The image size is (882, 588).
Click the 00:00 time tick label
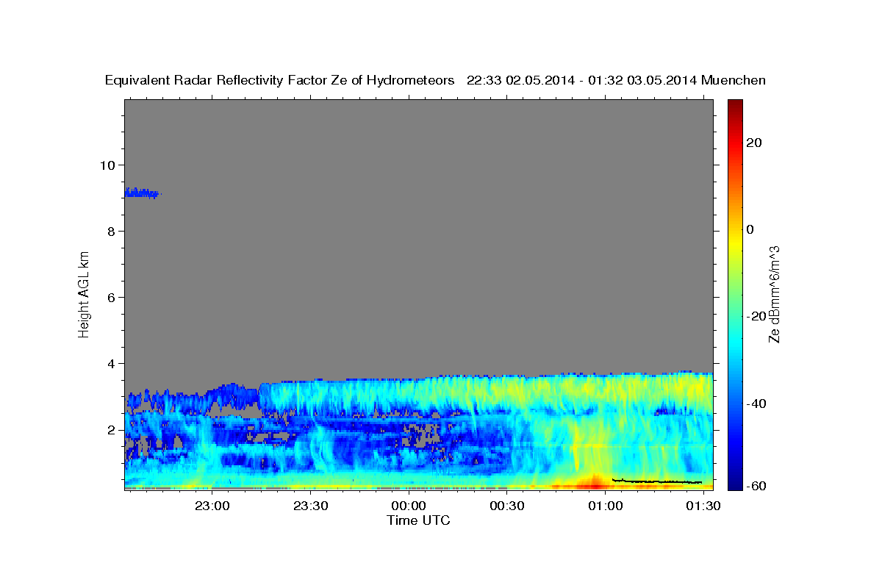[x=408, y=506]
